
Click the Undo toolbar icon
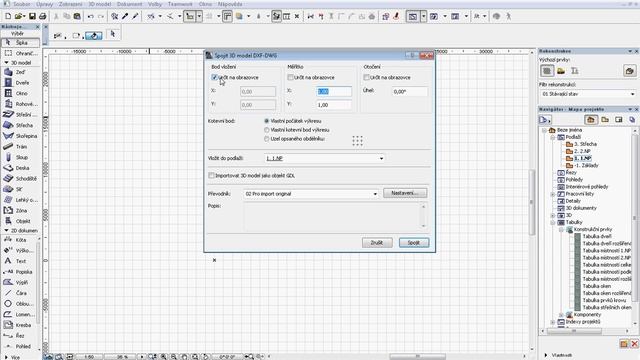pyautogui.click(x=90, y=16)
